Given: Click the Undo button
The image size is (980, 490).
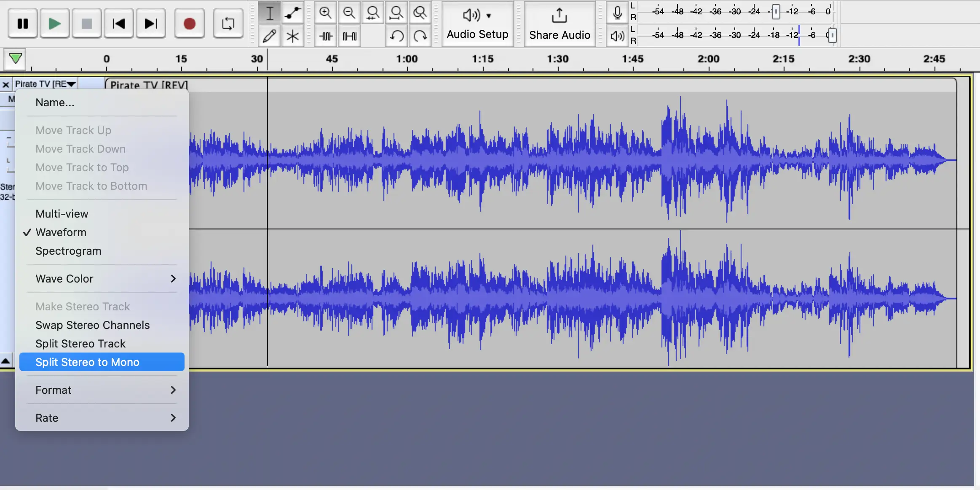Looking at the screenshot, I should click(x=396, y=36).
